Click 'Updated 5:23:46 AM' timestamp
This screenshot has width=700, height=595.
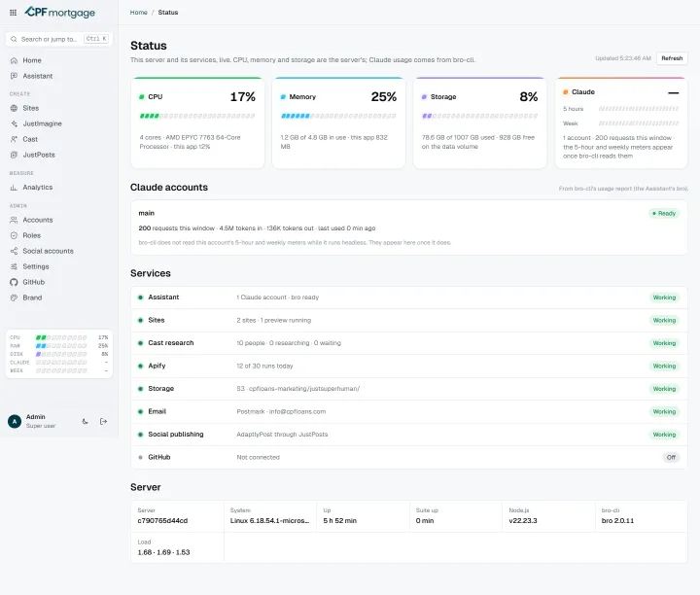623,58
